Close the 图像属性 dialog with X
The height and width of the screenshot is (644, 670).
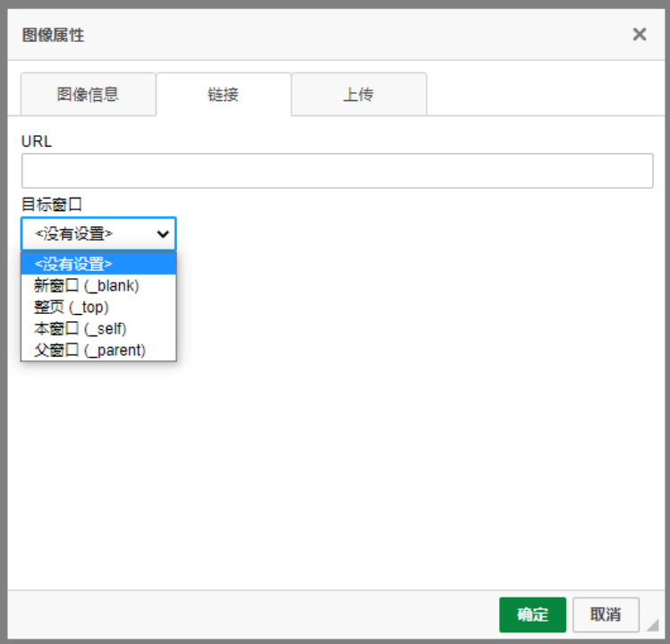pos(639,35)
